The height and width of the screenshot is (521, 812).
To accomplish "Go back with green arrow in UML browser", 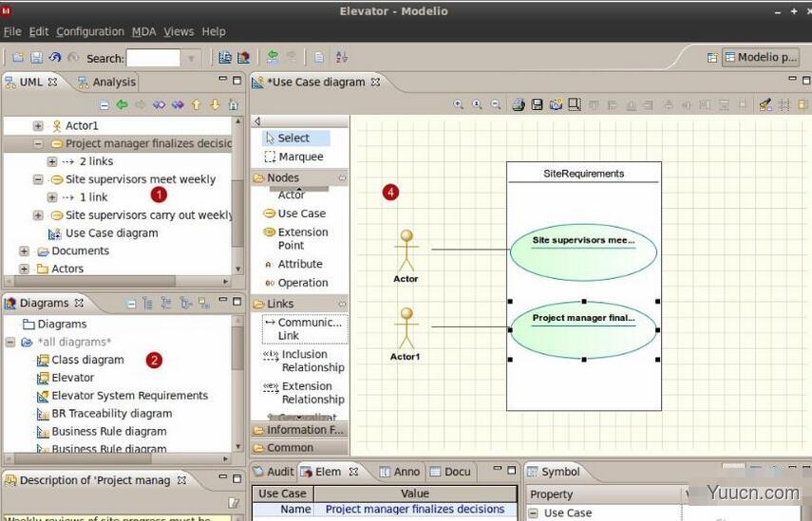I will click(x=123, y=105).
